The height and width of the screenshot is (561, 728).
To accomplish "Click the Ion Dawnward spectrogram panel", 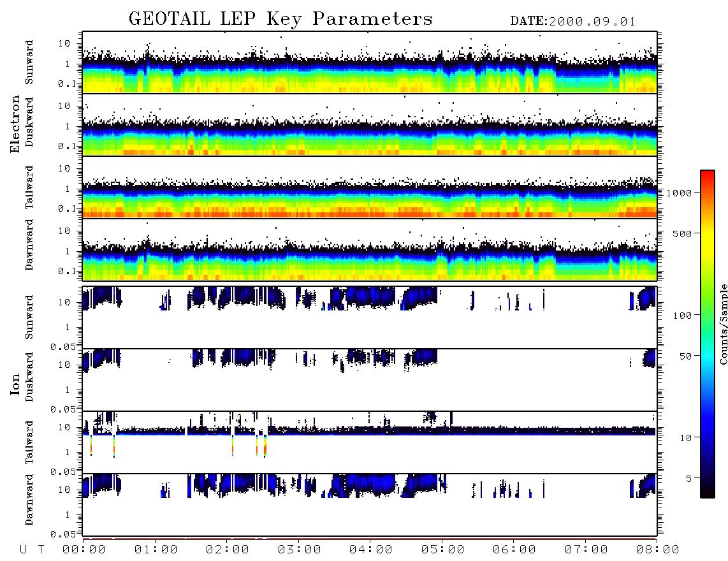I will click(x=370, y=504).
